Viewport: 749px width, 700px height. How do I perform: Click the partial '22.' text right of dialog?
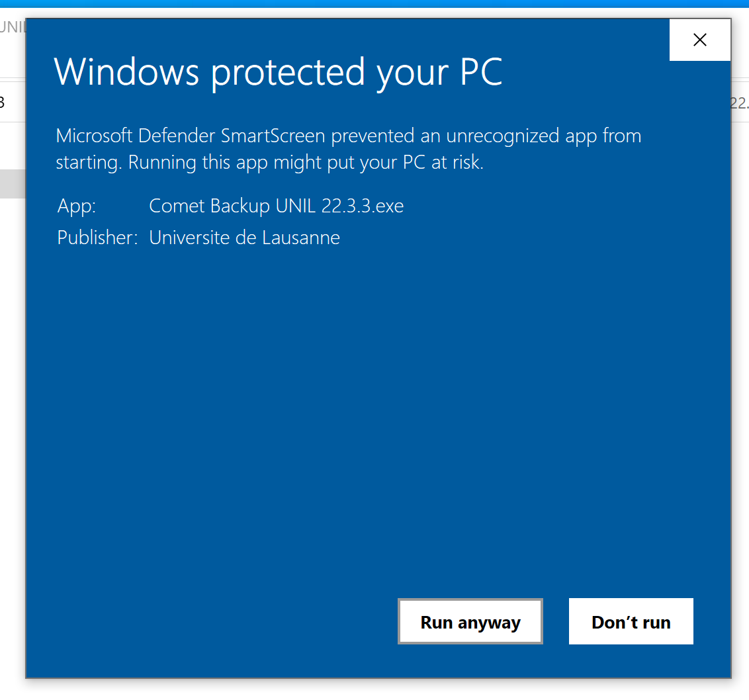pos(740,103)
